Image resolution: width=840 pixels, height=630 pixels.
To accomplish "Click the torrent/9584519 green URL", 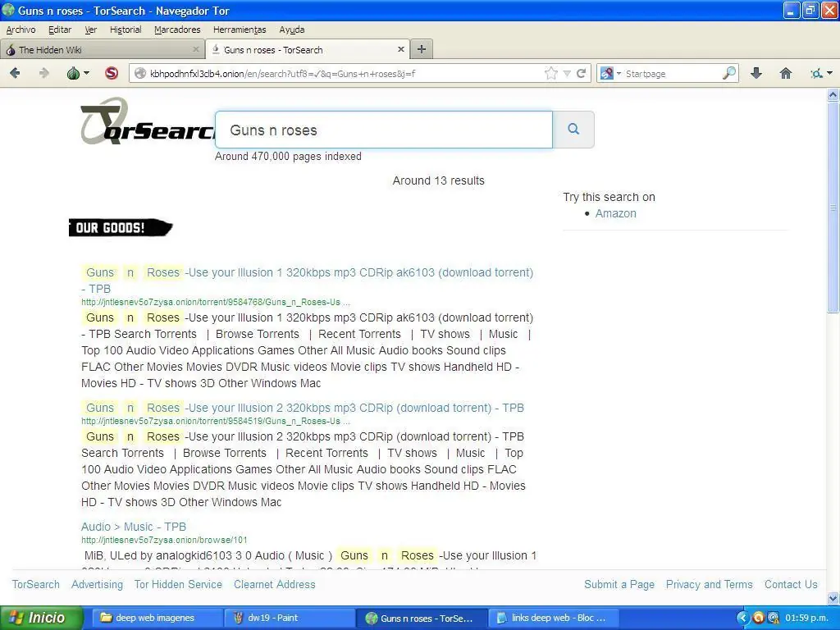I will pyautogui.click(x=216, y=421).
